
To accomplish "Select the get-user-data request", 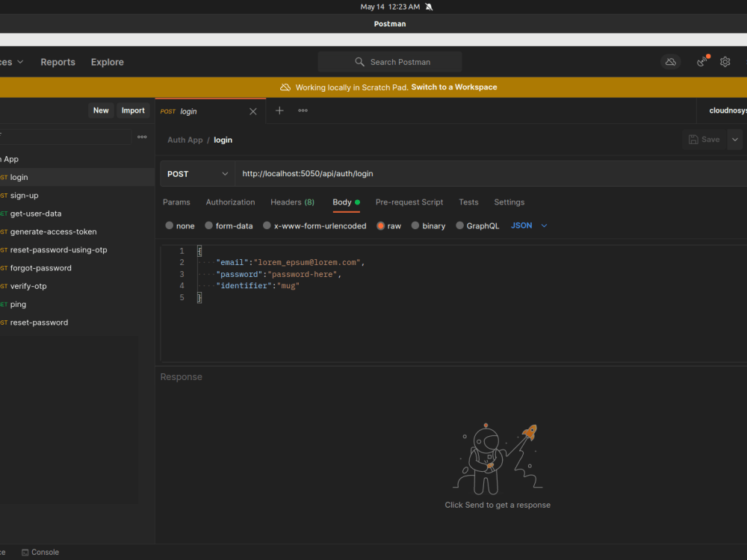I will (x=77, y=214).
